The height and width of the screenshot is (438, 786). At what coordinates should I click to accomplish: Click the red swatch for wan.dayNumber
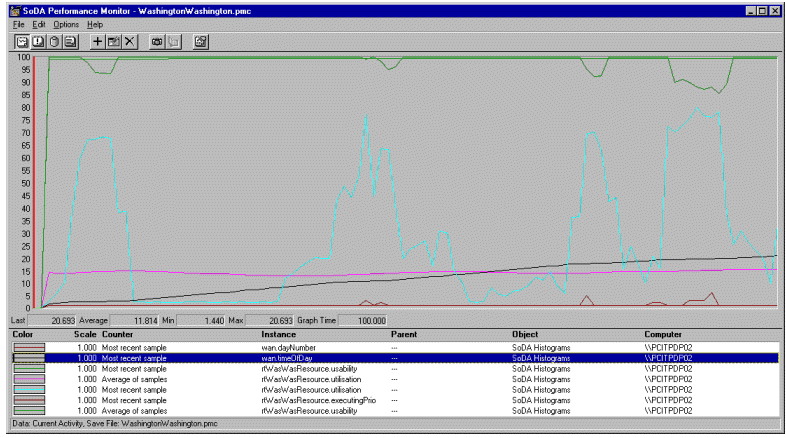coord(29,347)
